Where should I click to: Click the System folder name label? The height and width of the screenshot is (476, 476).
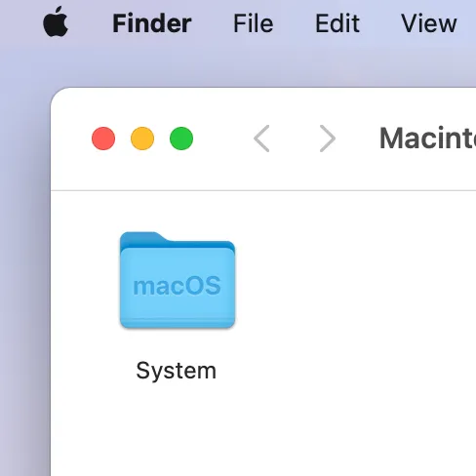point(177,371)
